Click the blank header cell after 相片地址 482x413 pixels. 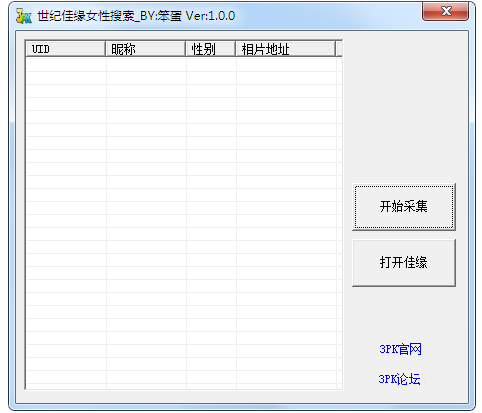[339, 49]
